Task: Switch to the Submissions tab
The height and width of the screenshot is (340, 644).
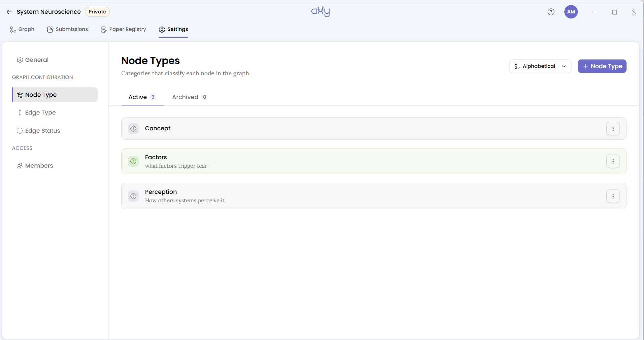Action: coord(68,29)
